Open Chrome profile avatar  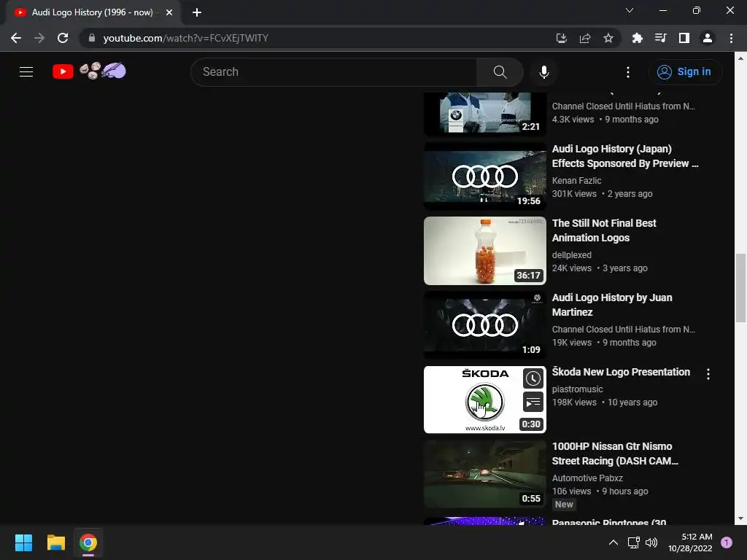[708, 38]
